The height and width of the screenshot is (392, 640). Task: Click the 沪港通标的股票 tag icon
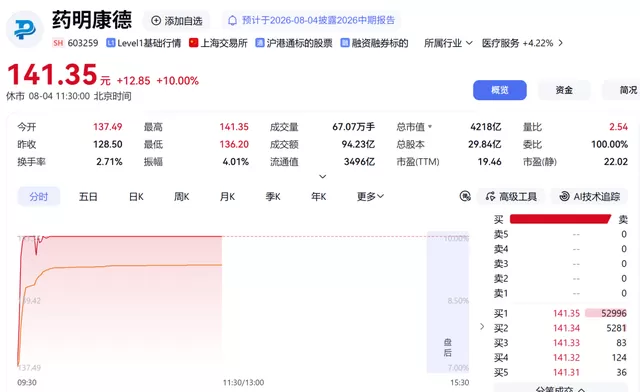click(x=260, y=43)
